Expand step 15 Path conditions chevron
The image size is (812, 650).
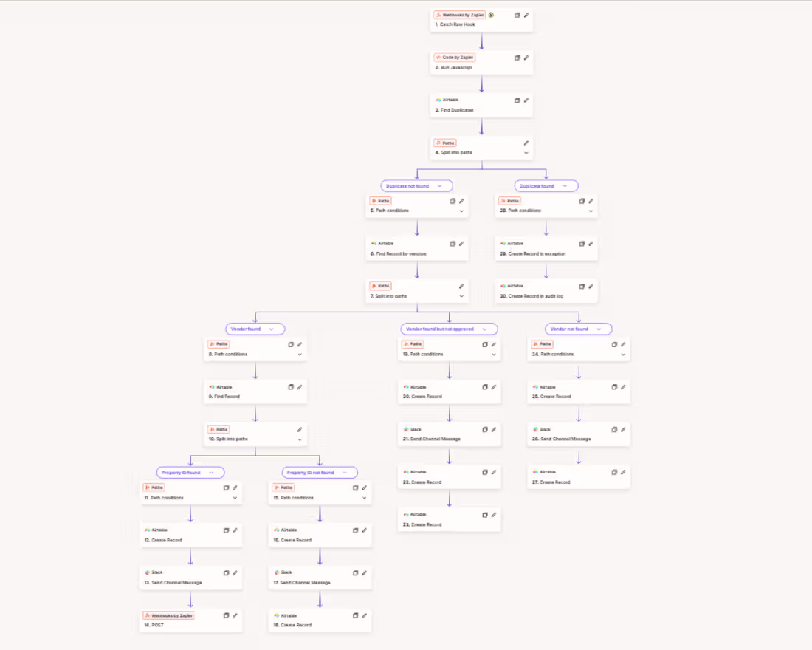point(365,498)
